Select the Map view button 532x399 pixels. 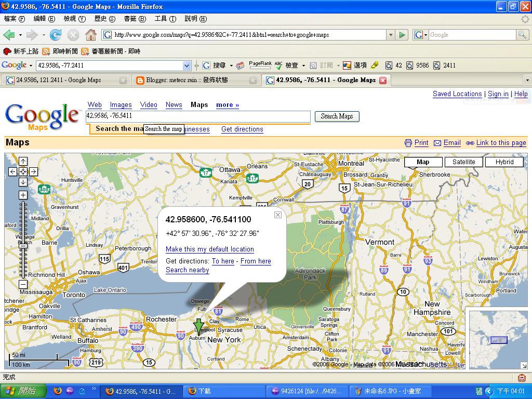[x=423, y=162]
